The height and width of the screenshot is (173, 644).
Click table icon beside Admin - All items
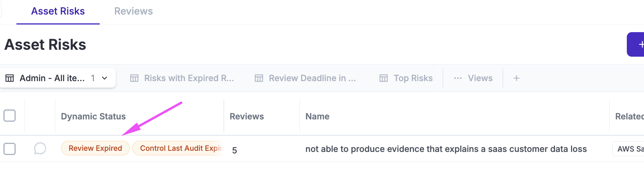click(x=10, y=78)
